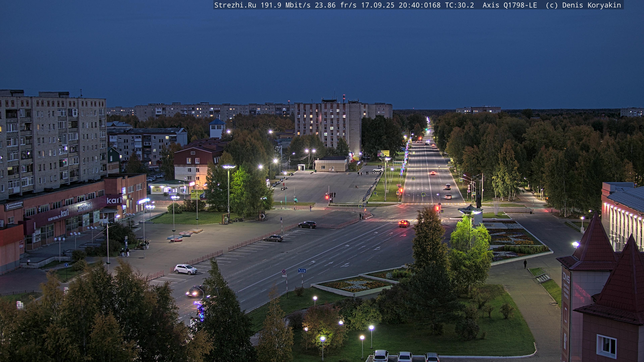Click the "(c) Denis Koryakin" credit text

coord(583,5)
